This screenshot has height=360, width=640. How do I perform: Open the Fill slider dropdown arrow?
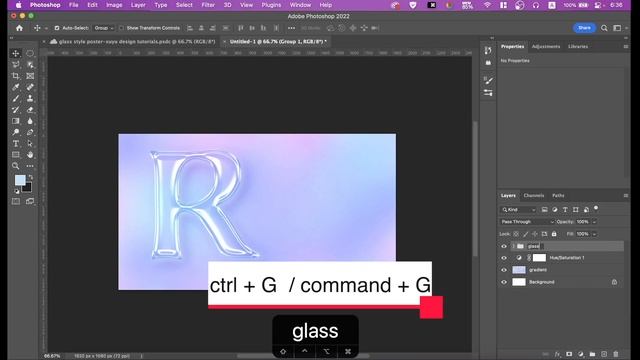tap(594, 234)
